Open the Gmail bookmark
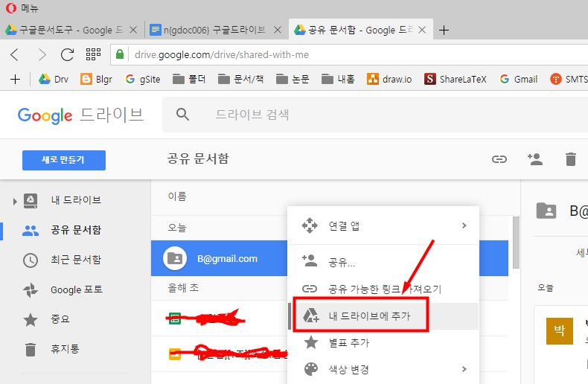 point(519,79)
